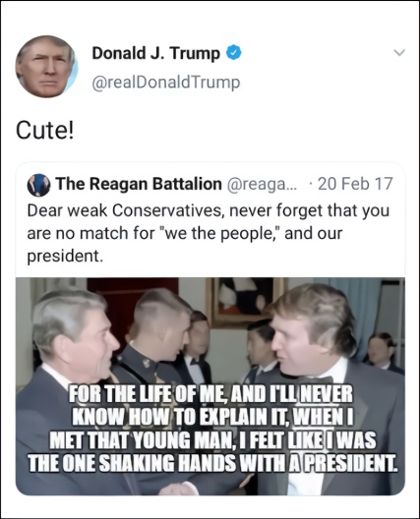The height and width of the screenshot is (519, 420).
Task: Click The Reagan Battalion small avatar
Action: [x=38, y=185]
